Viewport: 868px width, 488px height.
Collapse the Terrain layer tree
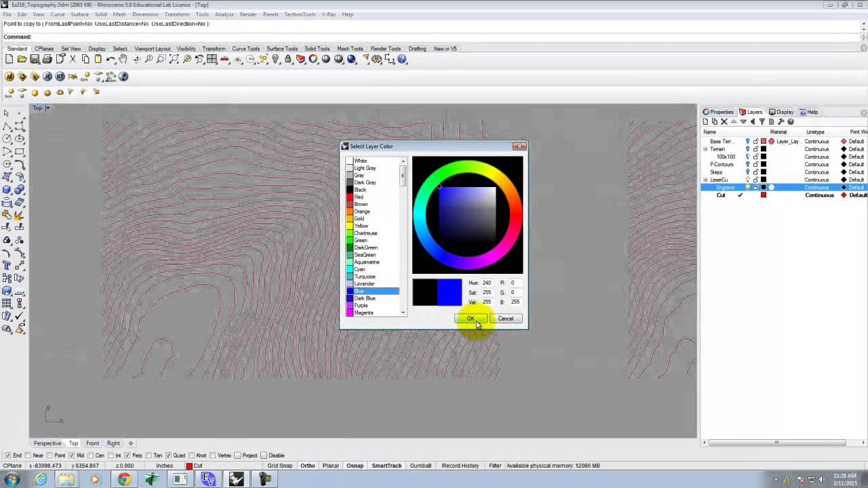(x=705, y=149)
